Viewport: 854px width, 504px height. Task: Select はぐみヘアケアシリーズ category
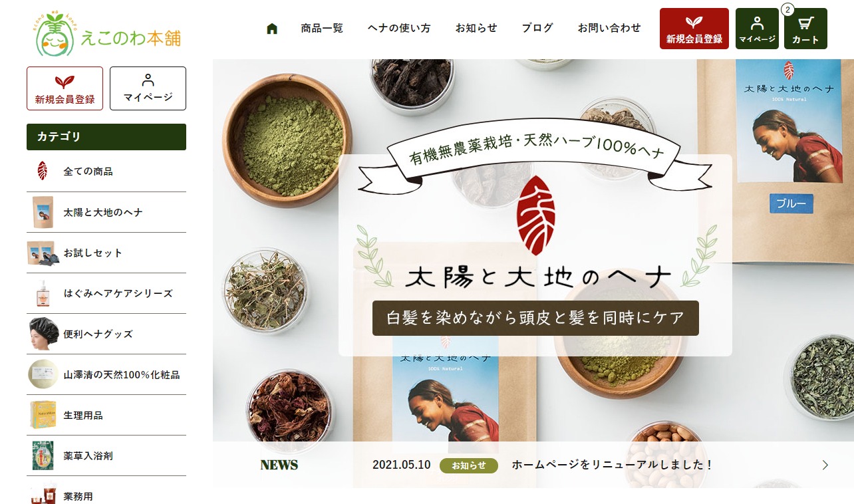pyautogui.click(x=106, y=293)
